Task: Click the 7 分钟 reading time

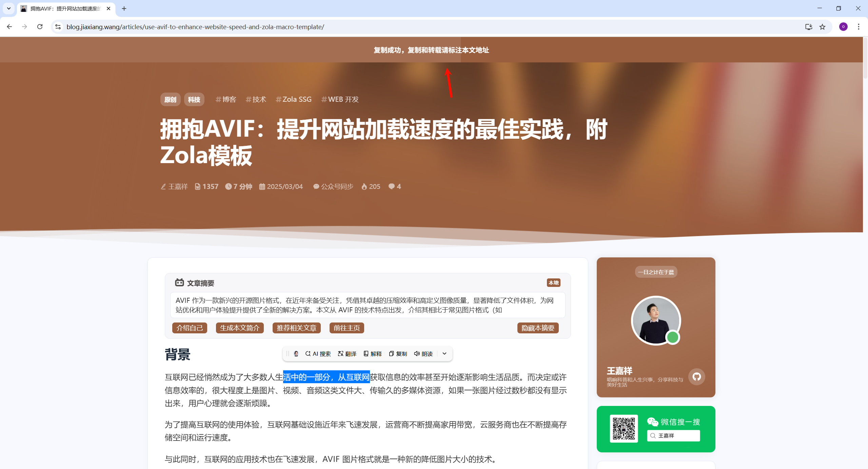Action: coord(239,187)
